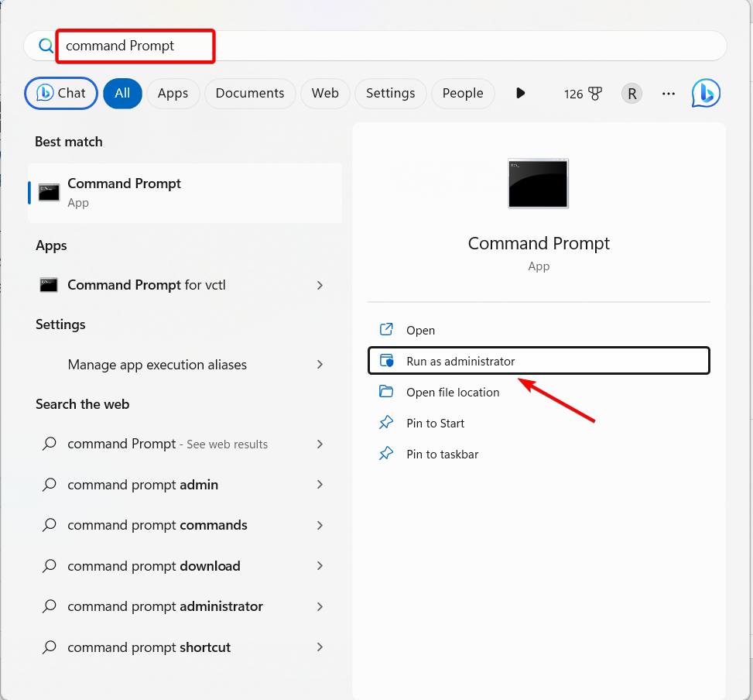Click the 'Search the web' section heading

point(83,404)
